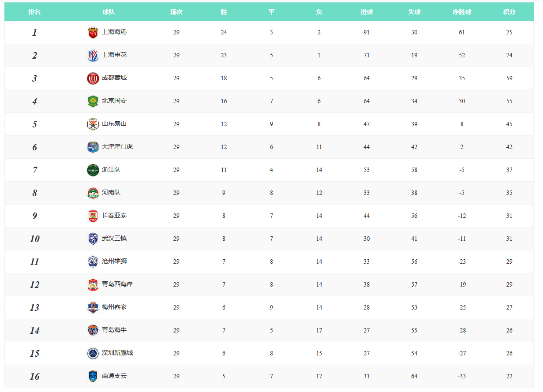
Task: Click the 山东泰山 team logo
Action: 93,124
